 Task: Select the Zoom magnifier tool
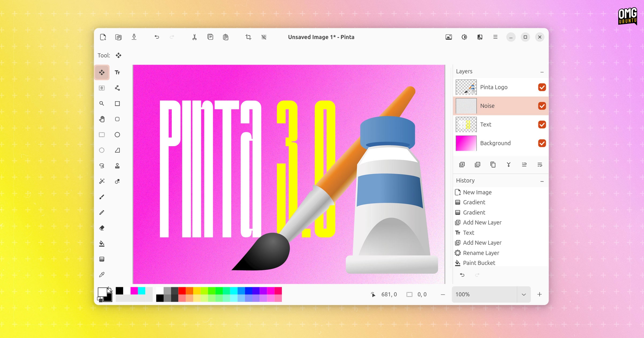102,104
